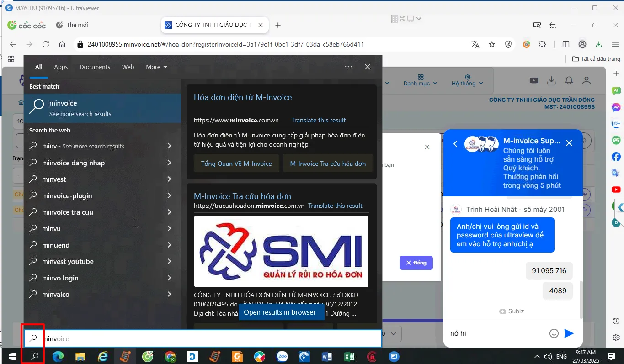Open the Windows notification center

(611, 357)
